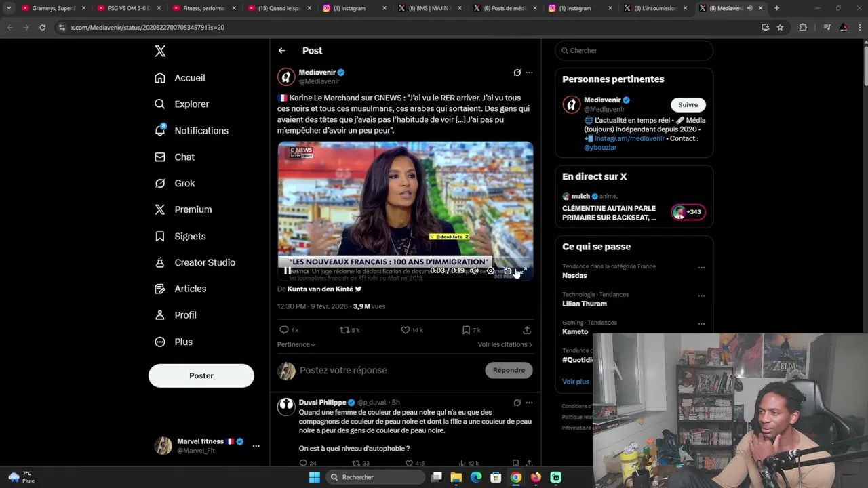Open @ybouzlar contact link
The image size is (868, 488).
coord(600,148)
